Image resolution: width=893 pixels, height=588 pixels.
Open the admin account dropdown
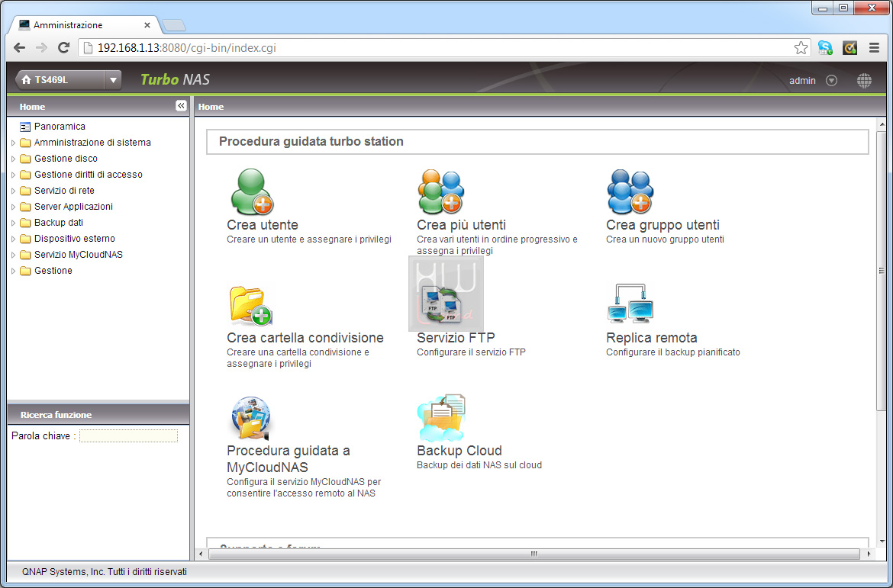tap(831, 81)
